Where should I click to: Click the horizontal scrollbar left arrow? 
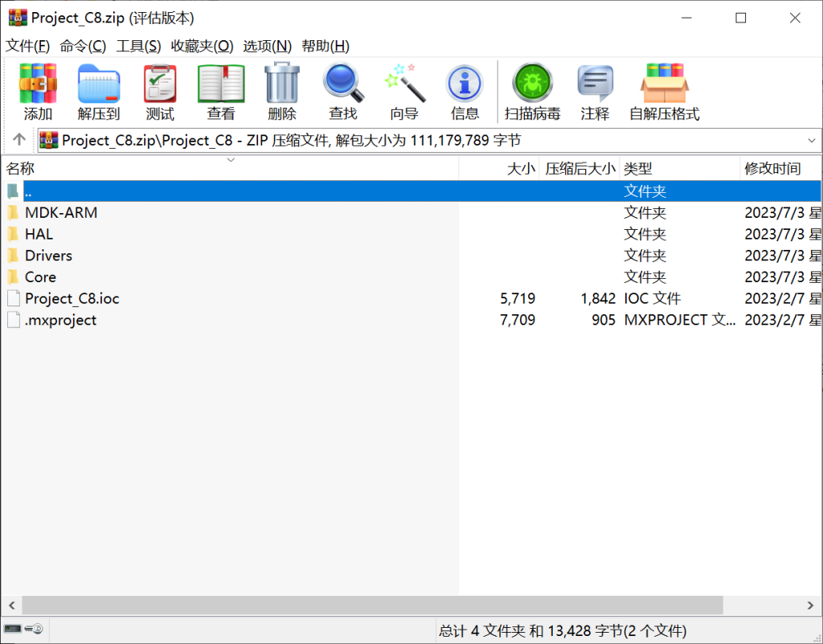point(11,605)
